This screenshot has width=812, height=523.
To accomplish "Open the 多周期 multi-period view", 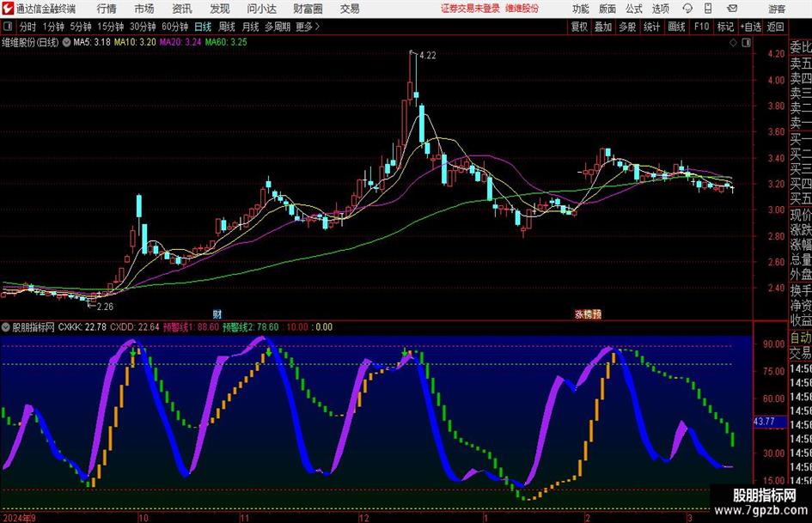I will 278,27.
